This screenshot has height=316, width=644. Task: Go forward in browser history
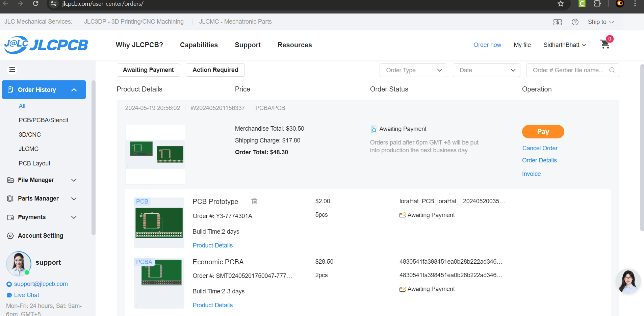20,3
